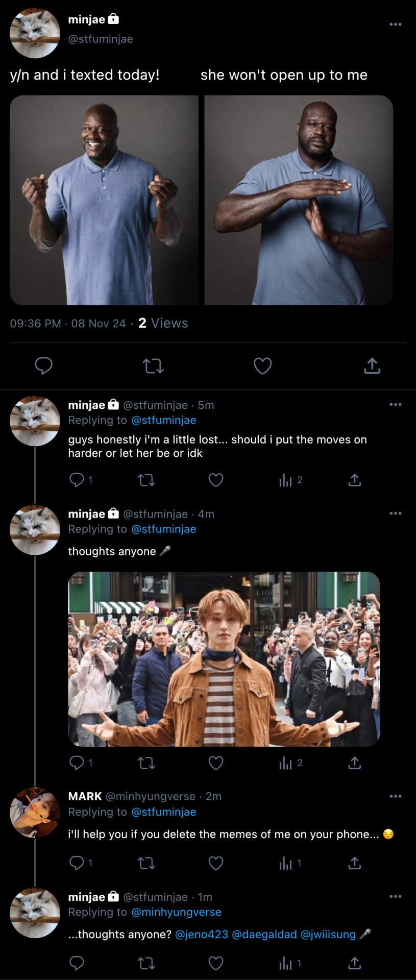Reply to the main minjae tweet
The width and height of the screenshot is (416, 980).
point(43,365)
